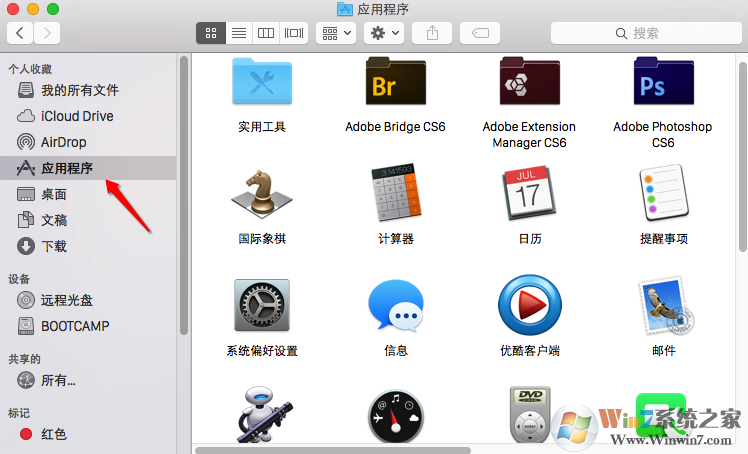Click the 个人收藏 sidebar section header
The height and width of the screenshot is (454, 748).
[30, 69]
